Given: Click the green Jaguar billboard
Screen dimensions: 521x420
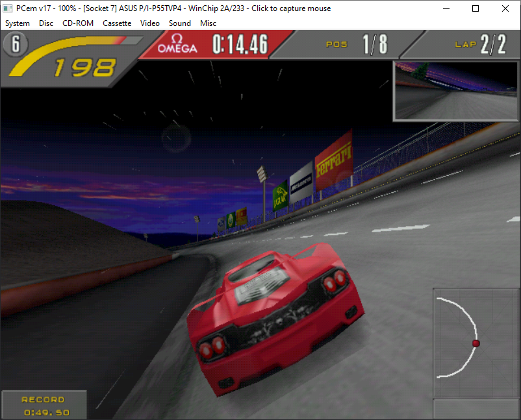Looking at the screenshot, I should (x=280, y=196).
